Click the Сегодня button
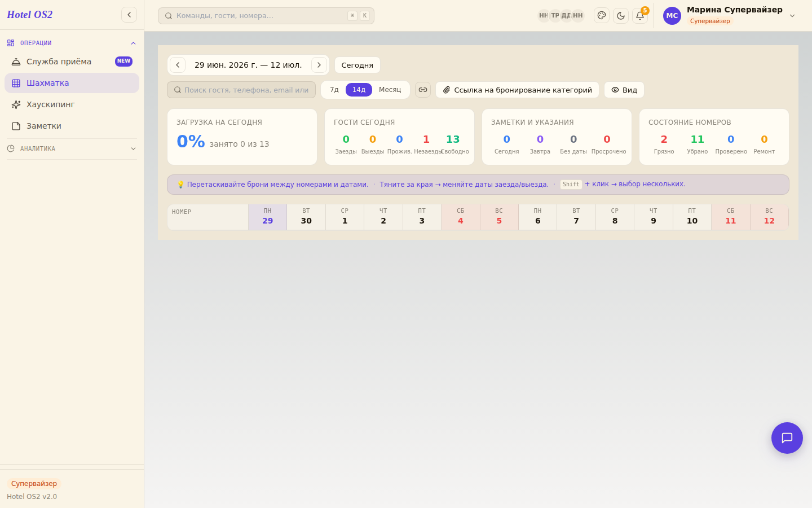Viewport: 812px width, 508px height. 358,65
